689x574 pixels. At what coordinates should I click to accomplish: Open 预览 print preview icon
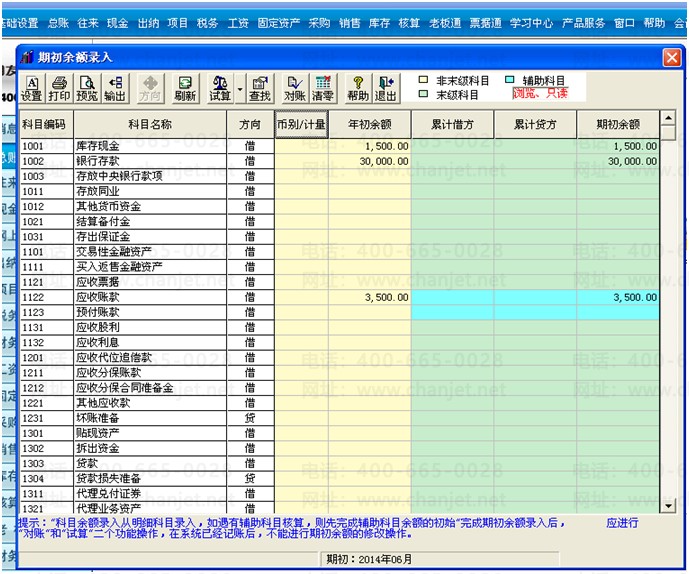click(x=87, y=88)
